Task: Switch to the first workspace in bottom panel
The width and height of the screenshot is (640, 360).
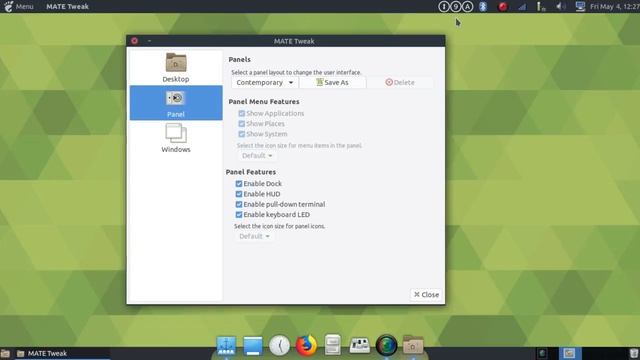Action: 542,353
